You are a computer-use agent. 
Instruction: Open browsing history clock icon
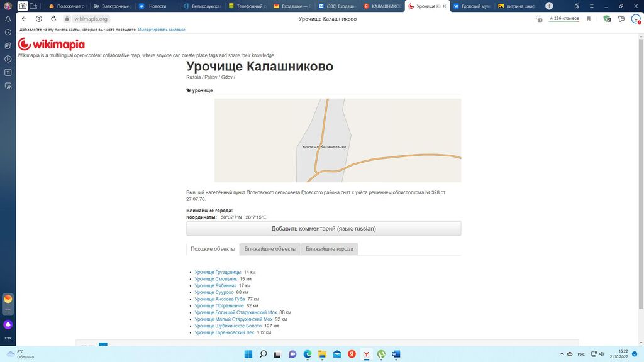click(x=8, y=32)
